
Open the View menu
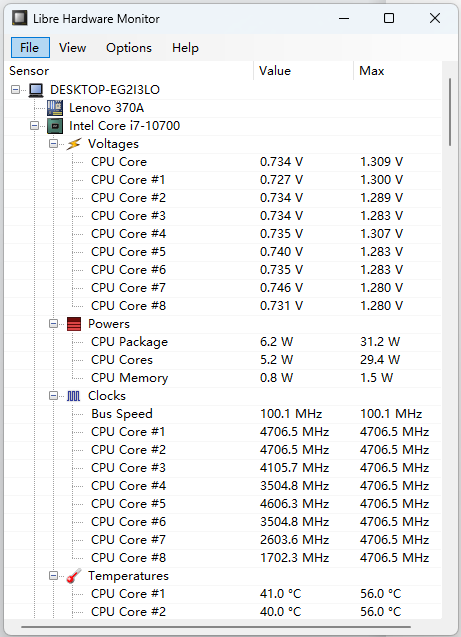point(72,48)
